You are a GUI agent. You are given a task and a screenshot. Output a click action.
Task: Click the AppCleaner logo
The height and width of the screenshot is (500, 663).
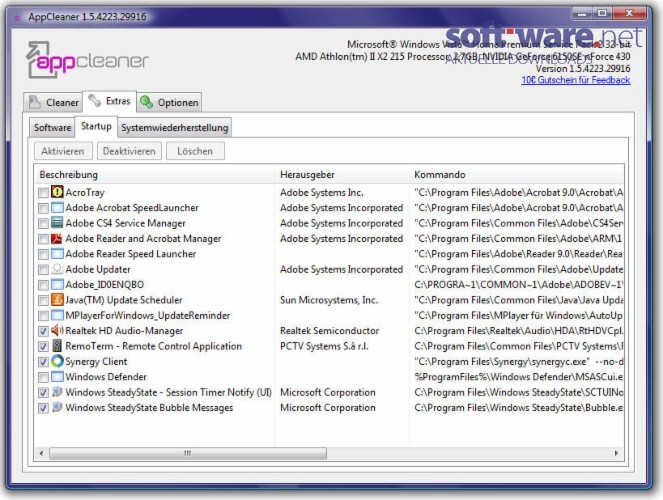click(x=87, y=60)
